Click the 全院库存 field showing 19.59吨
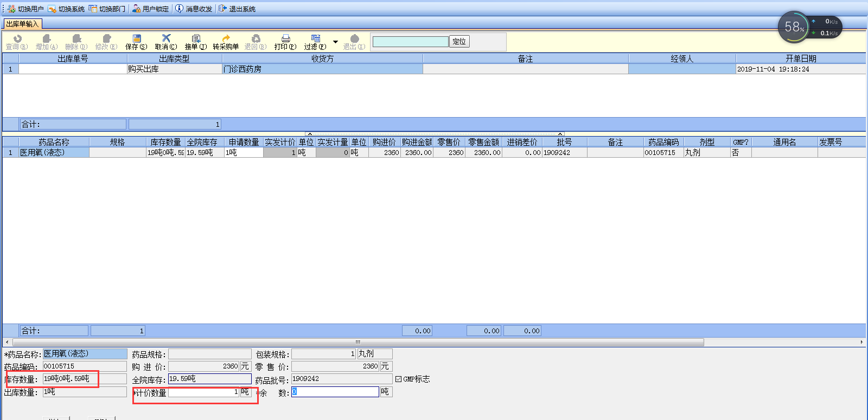Image resolution: width=868 pixels, height=420 pixels. click(210, 379)
